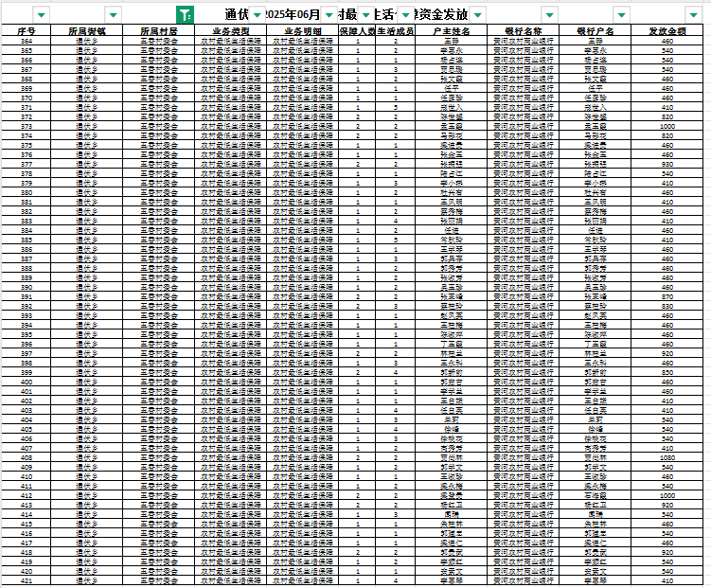The height and width of the screenshot is (588, 711).
Task: Select the 户主姓名 header cell
Action: point(452,31)
